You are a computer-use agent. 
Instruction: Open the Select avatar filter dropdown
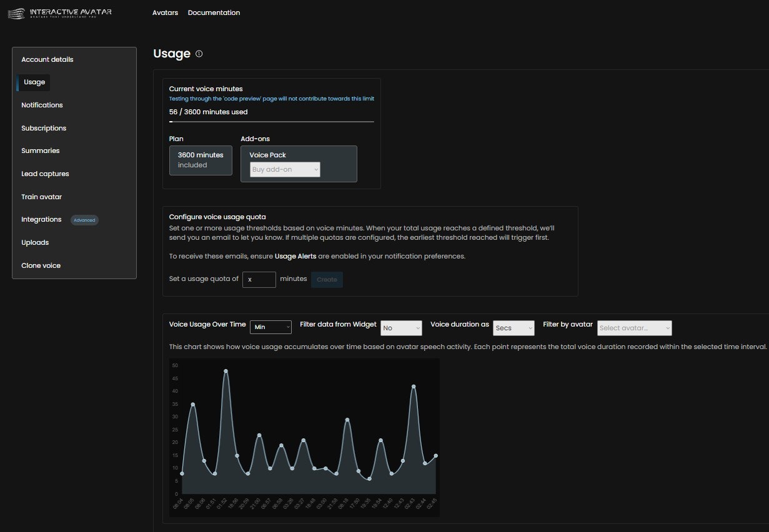(x=635, y=328)
